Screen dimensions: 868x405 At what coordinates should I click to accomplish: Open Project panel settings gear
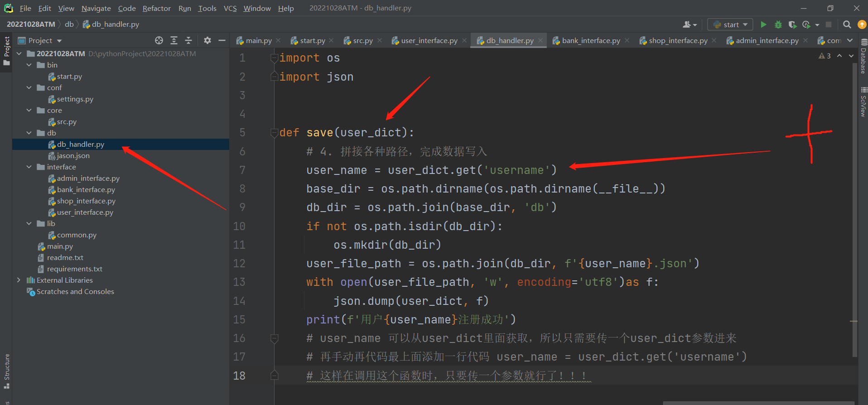[207, 40]
